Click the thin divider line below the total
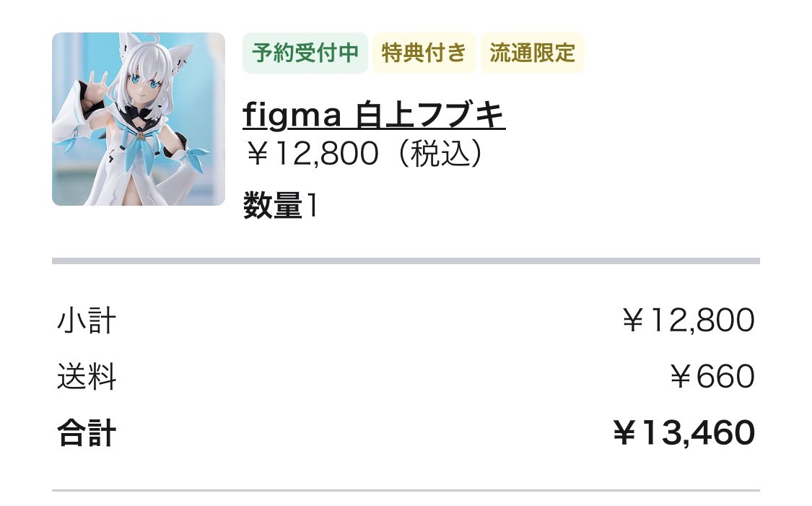This screenshot has height=506, width=812. (x=406, y=490)
